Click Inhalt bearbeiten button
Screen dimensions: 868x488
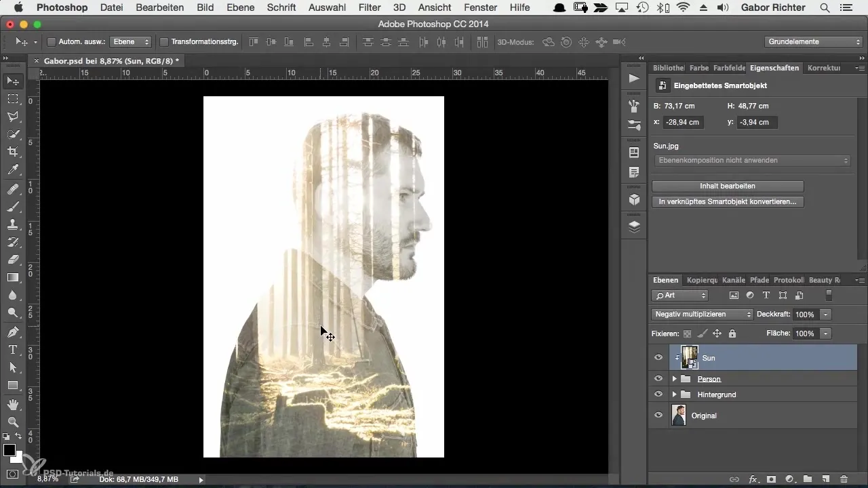(x=728, y=186)
